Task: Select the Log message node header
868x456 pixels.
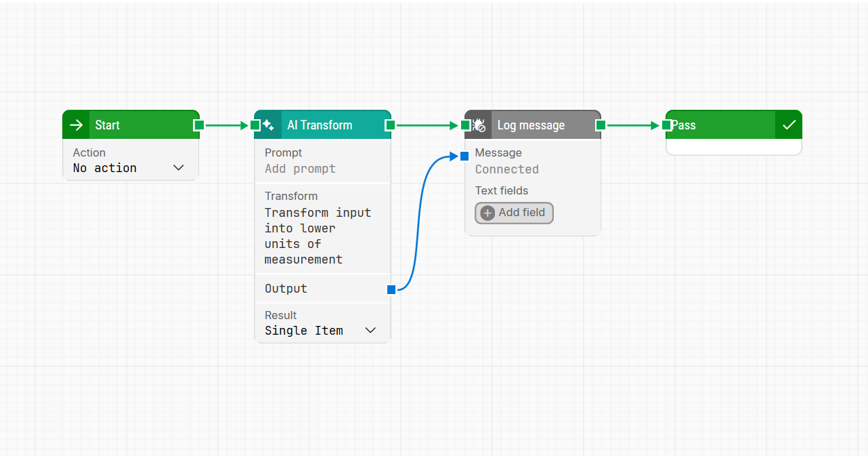Action: pos(542,125)
